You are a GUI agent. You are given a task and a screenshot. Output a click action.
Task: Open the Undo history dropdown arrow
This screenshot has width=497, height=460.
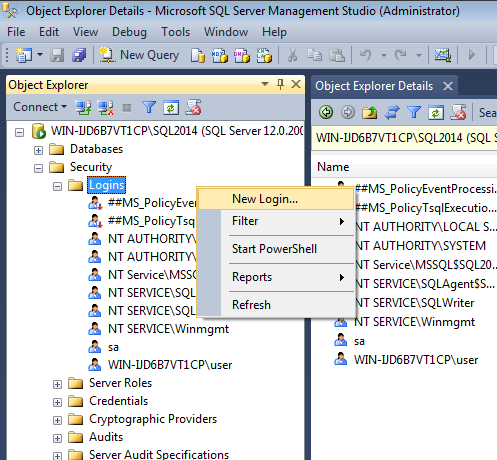tap(384, 55)
